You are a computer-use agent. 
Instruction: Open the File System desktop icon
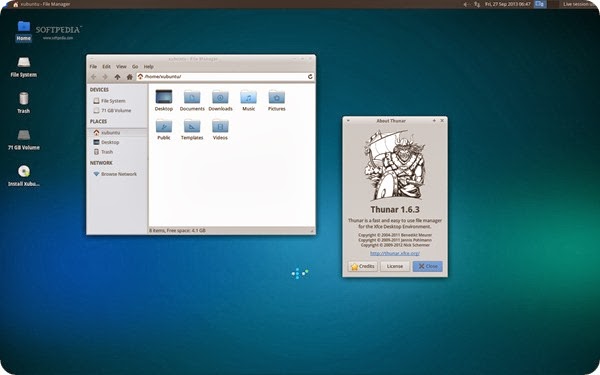click(23, 67)
